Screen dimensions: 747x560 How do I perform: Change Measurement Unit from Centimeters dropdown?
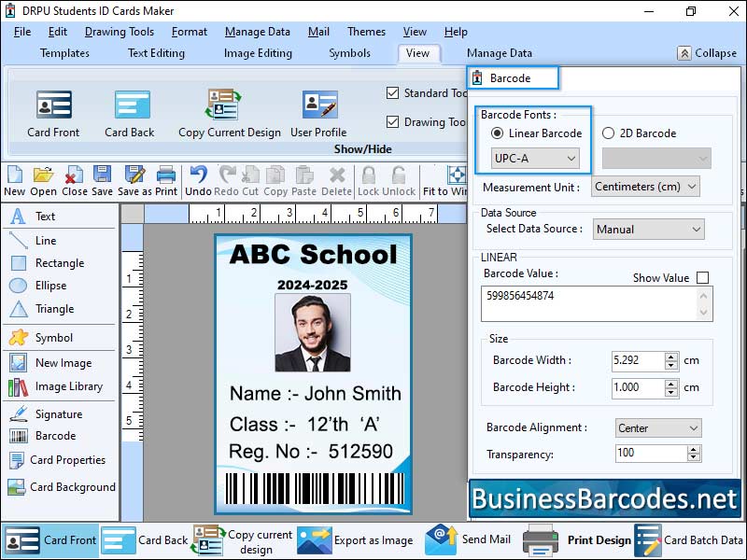(644, 187)
